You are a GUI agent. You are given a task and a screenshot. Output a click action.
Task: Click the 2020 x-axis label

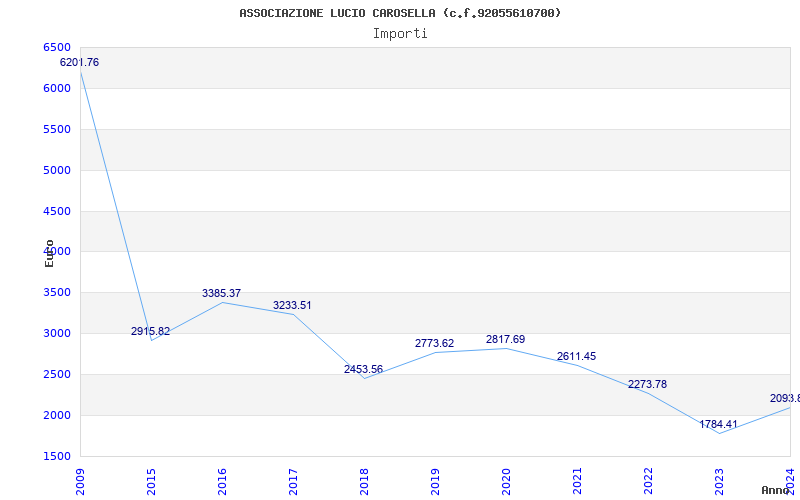506,481
